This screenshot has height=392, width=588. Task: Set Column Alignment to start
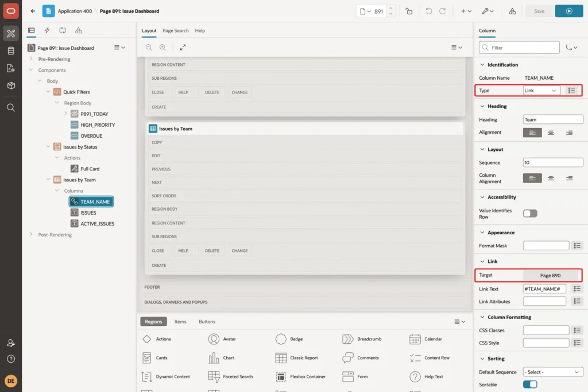532,178
